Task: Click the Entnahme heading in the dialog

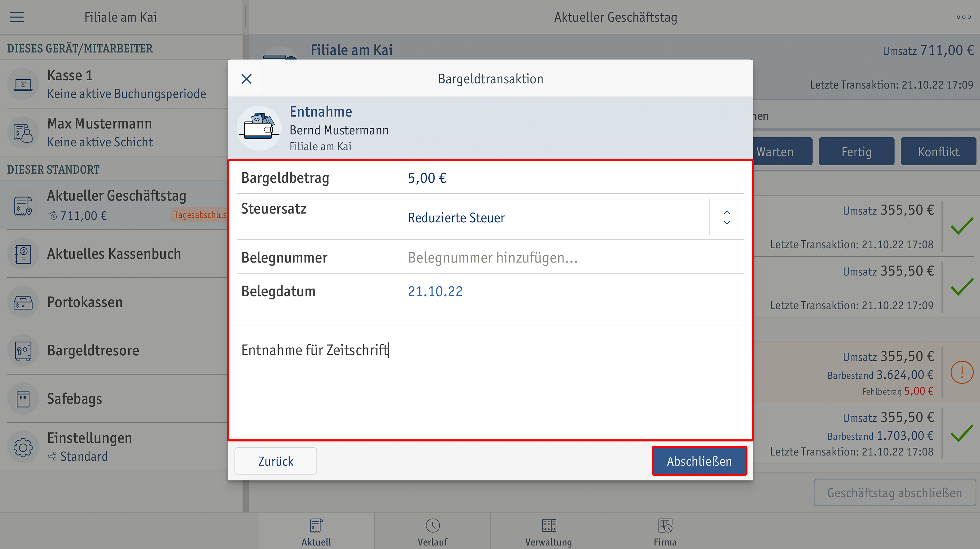Action: click(321, 112)
